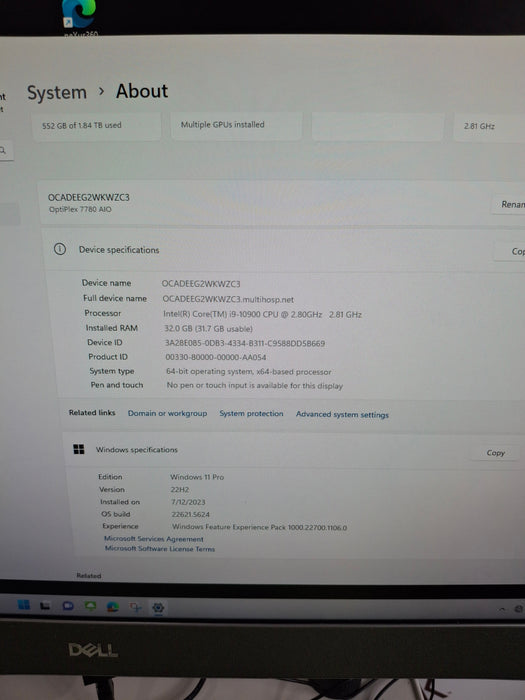Viewport: 525px width, 700px height.
Task: Select the Windows Feature Experience Pack value
Action: (x=259, y=528)
